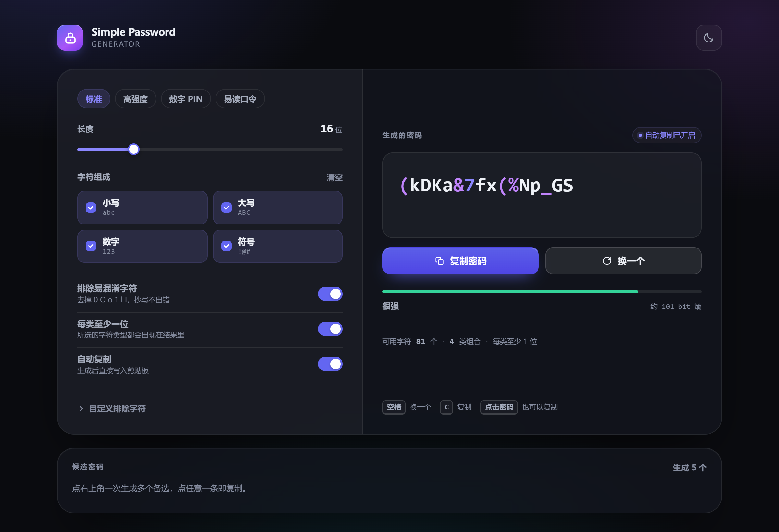Click the 点击密码 hint label
Screen dimensions: 779x532
499,407
